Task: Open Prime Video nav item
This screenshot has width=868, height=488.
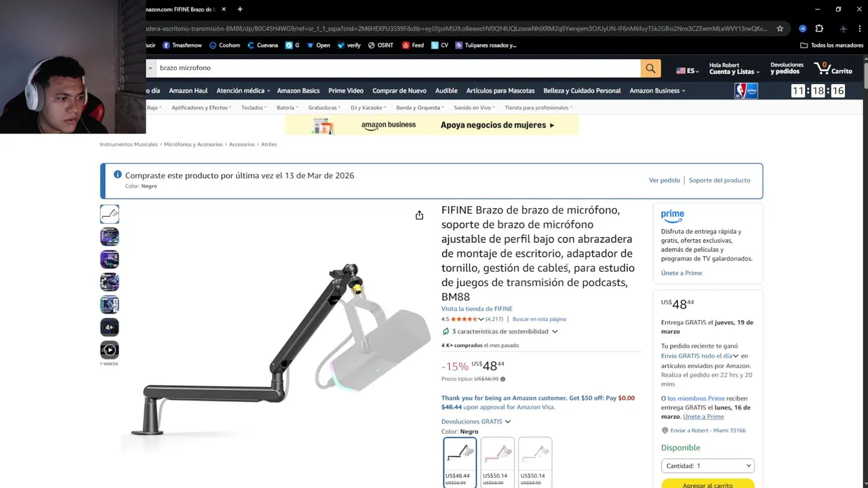Action: point(346,91)
